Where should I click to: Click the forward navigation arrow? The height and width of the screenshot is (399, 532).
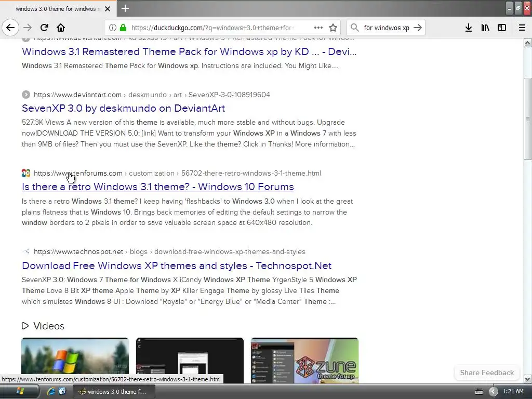(28, 28)
